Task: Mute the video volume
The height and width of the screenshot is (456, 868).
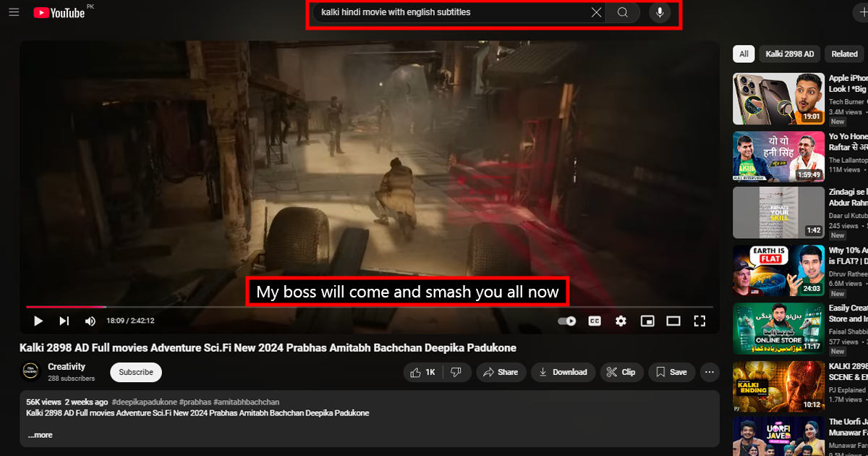Action: coord(90,321)
